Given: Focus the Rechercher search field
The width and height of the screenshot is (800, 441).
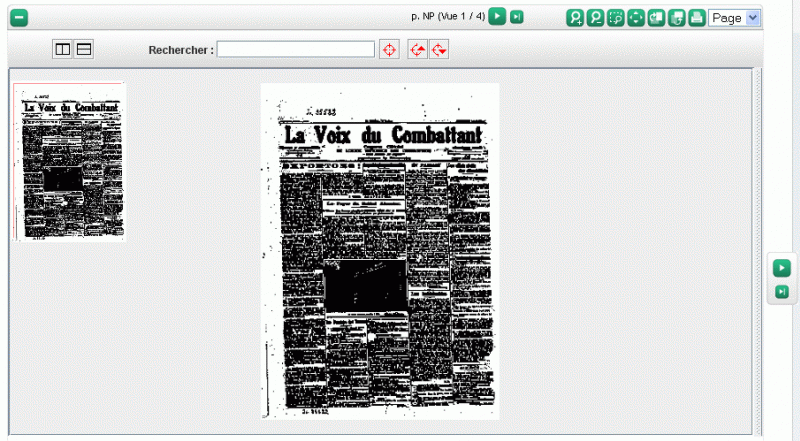Looking at the screenshot, I should pos(296,50).
